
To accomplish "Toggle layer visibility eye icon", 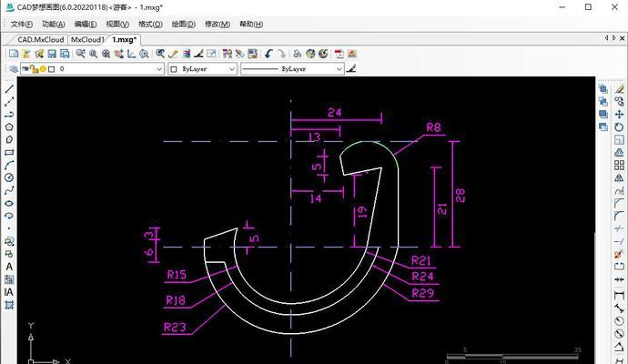I will coord(25,69).
